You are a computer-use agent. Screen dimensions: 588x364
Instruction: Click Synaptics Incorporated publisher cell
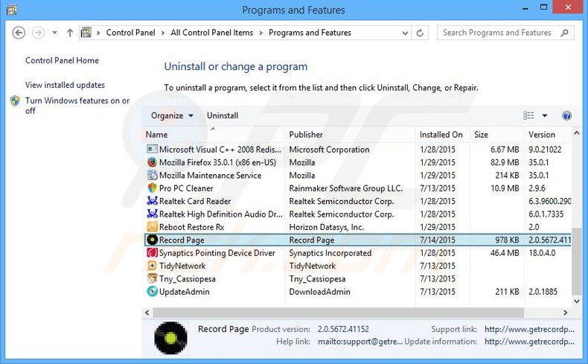pos(330,253)
